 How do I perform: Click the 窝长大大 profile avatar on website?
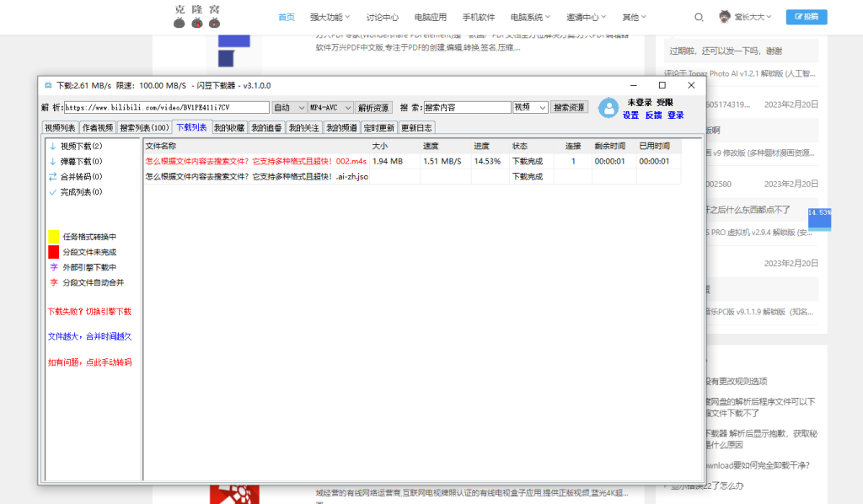point(725,17)
